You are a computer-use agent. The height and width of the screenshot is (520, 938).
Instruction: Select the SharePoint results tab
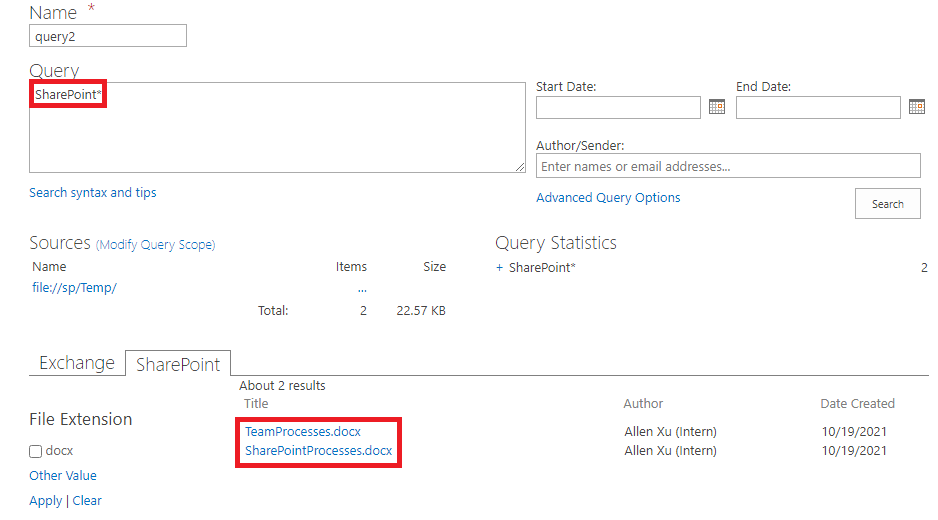(178, 364)
